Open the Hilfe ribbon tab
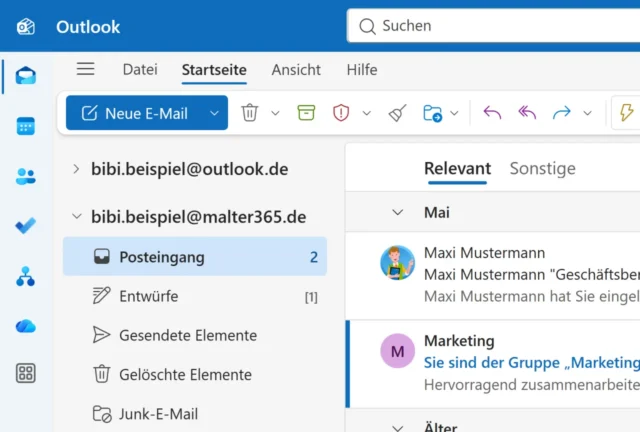Viewport: 640px width, 432px height. point(362,70)
